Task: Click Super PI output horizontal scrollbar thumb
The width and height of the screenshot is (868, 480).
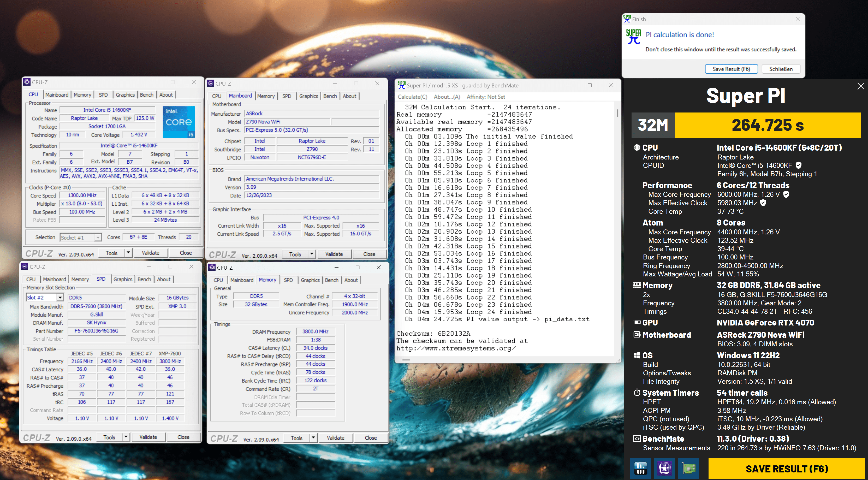Action: coord(406,360)
